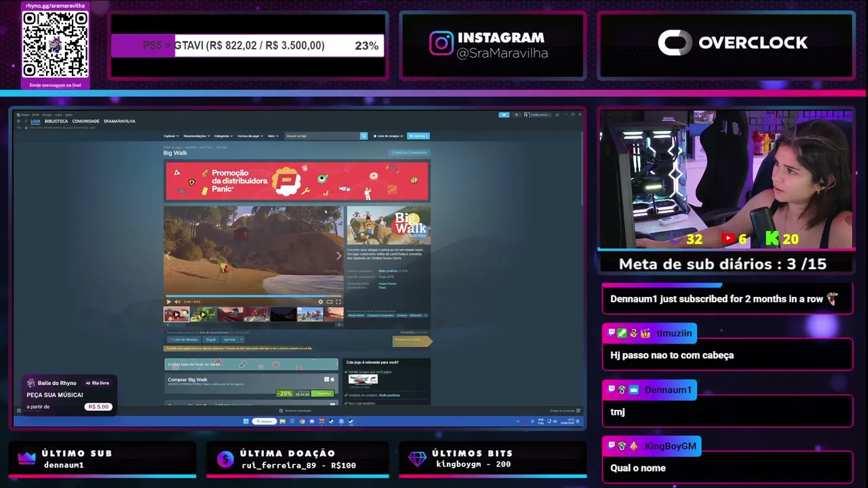Open Windows Start menu

[246, 421]
